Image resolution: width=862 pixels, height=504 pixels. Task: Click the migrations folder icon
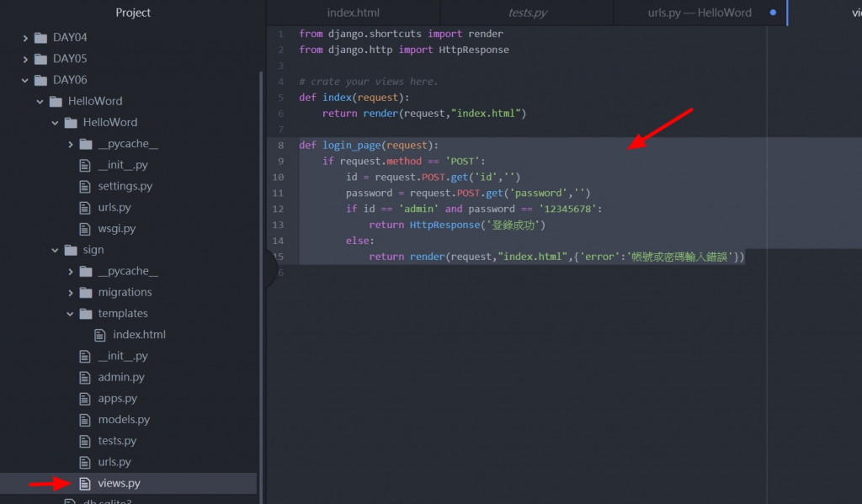(x=86, y=293)
